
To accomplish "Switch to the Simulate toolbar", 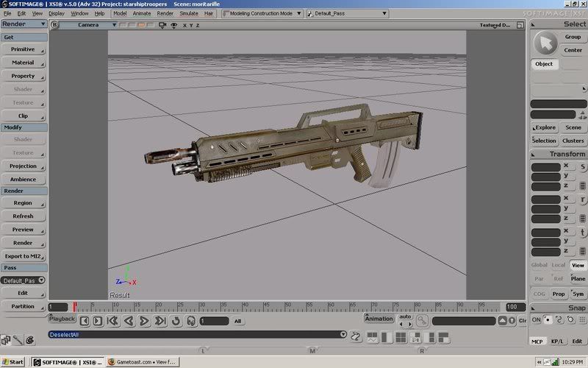I will (189, 13).
